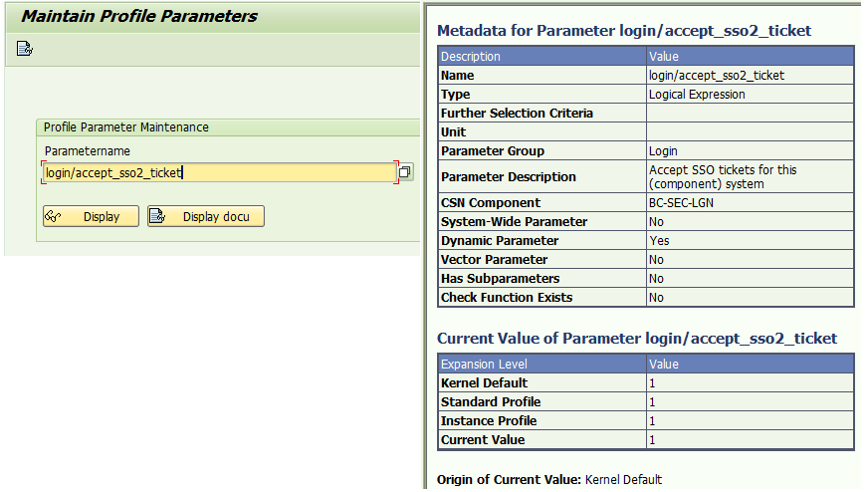Click the Standard Profile row
The image size is (868, 492).
[645, 401]
